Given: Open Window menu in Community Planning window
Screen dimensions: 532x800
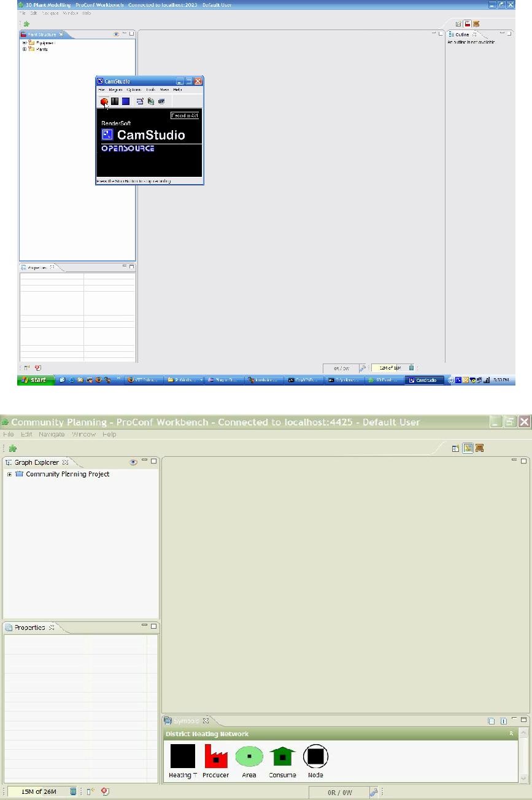Looking at the screenshot, I should pyautogui.click(x=84, y=434).
